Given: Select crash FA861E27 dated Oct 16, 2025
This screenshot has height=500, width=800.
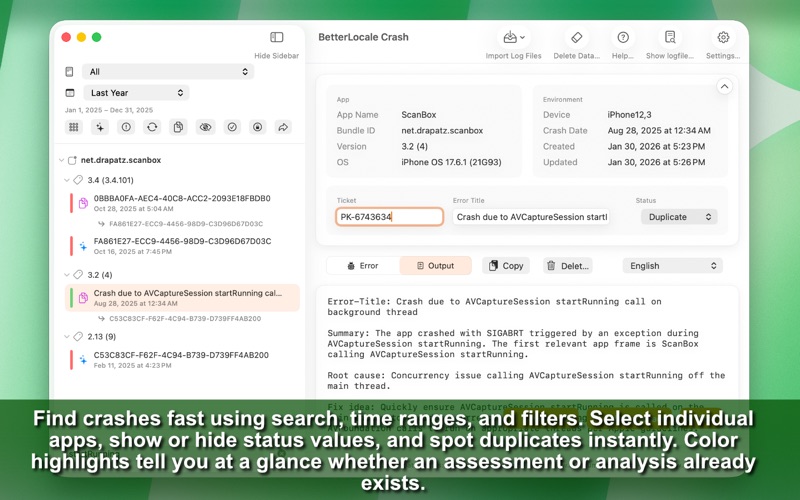Looking at the screenshot, I should tap(183, 246).
